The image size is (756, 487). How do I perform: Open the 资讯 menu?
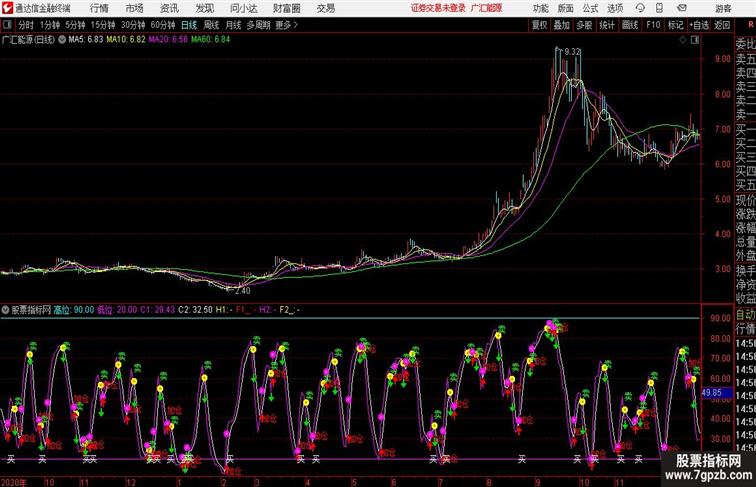coord(169,8)
